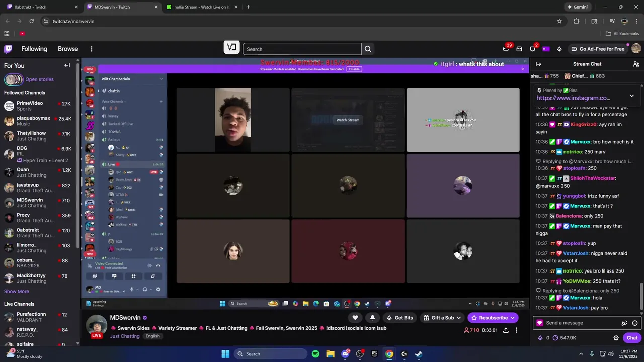Open Purefectionn live channel in sidebar
Viewport: 644px width, 362px height.
click(x=38, y=317)
